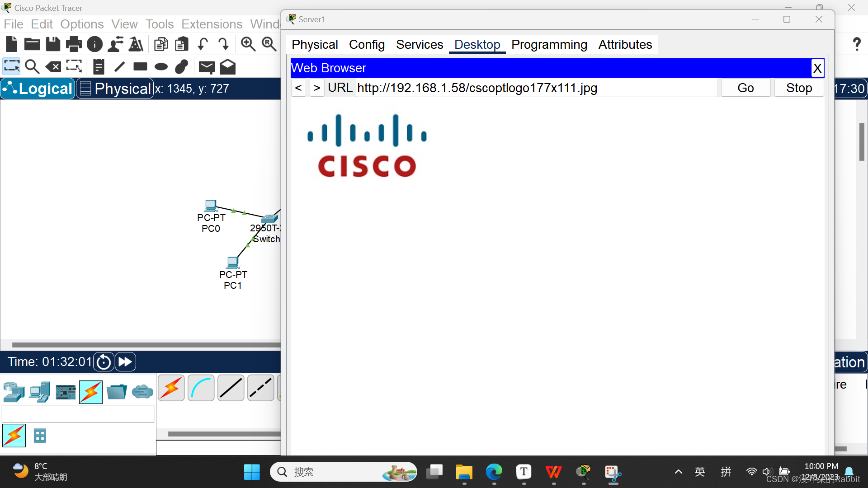Click the New file icon in toolbar
The height and width of the screenshot is (488, 868).
point(11,44)
